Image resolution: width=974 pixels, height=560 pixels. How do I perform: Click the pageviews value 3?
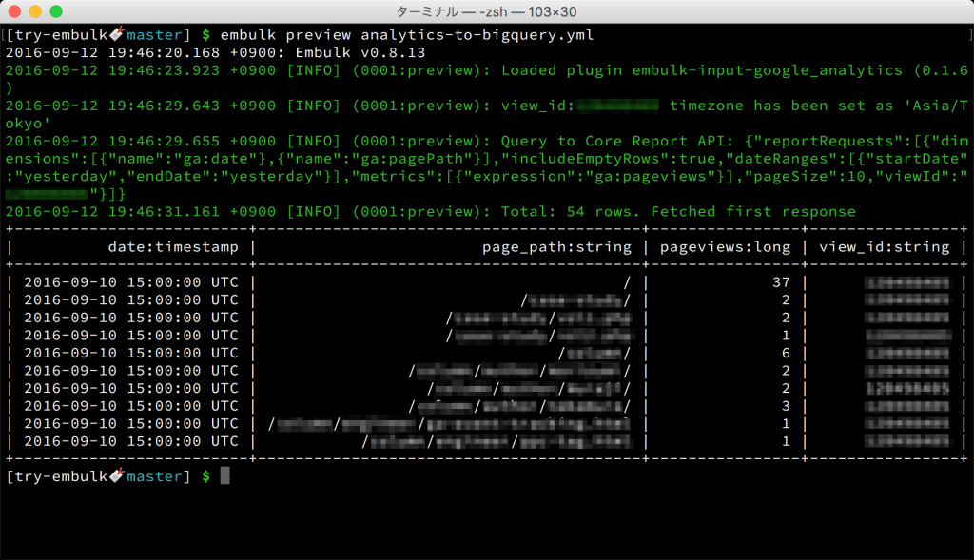click(x=786, y=405)
